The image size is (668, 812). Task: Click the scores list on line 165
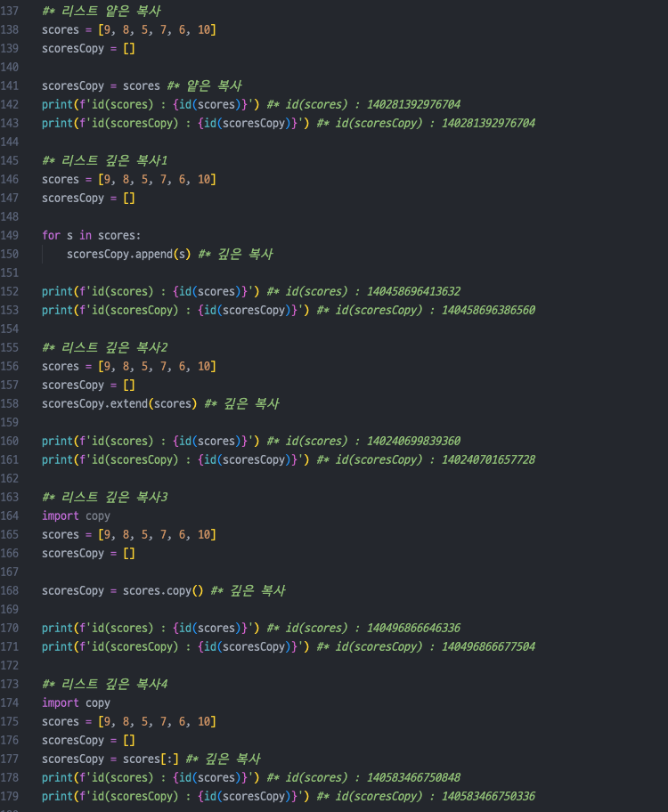tap(157, 535)
